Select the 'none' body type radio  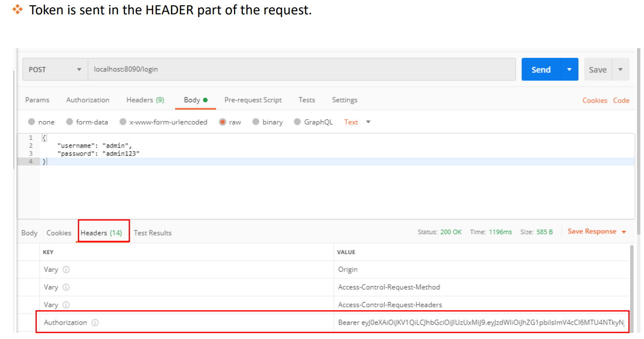32,122
